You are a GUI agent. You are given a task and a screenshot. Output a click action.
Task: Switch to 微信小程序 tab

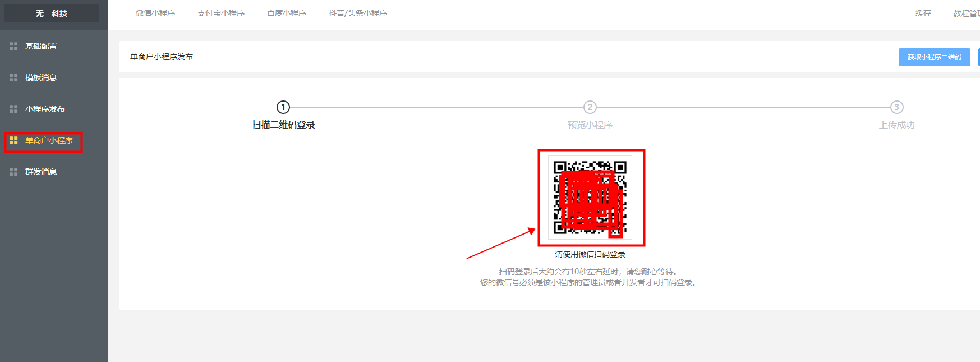click(x=155, y=13)
